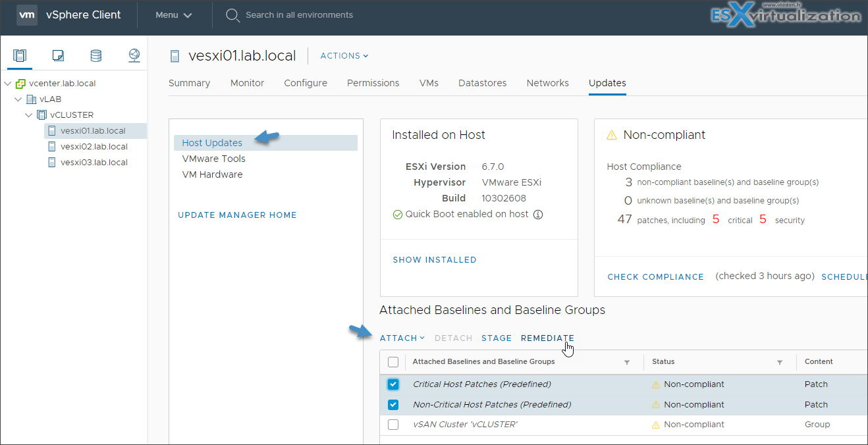Open the ACTIONS dropdown

tap(344, 56)
